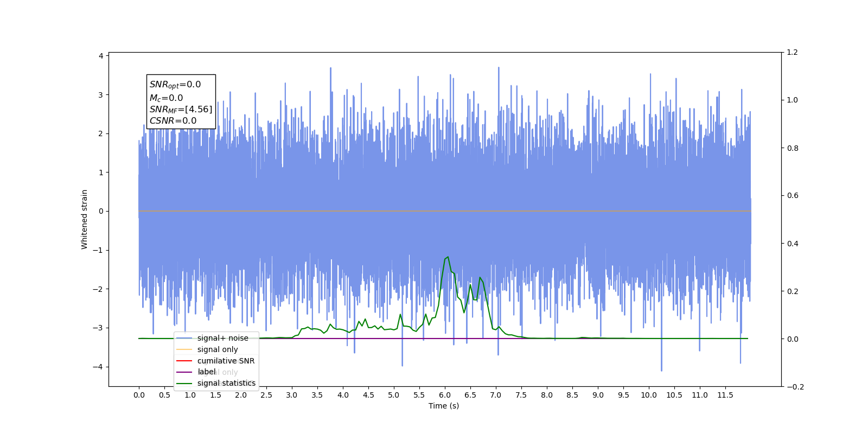
Task: Click the Whitened strain tick label −1
Action: click(x=98, y=250)
